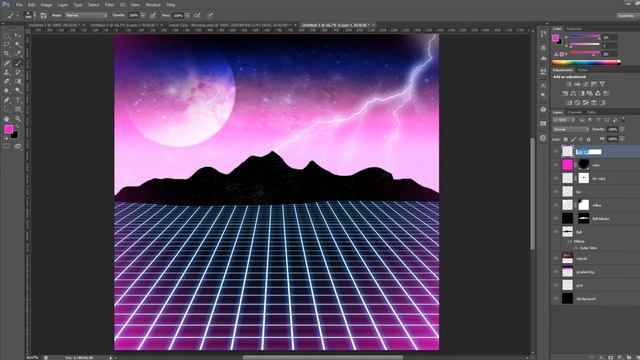640x360 pixels.
Task: Select the Gradient tool
Action: pyautogui.click(x=18, y=81)
